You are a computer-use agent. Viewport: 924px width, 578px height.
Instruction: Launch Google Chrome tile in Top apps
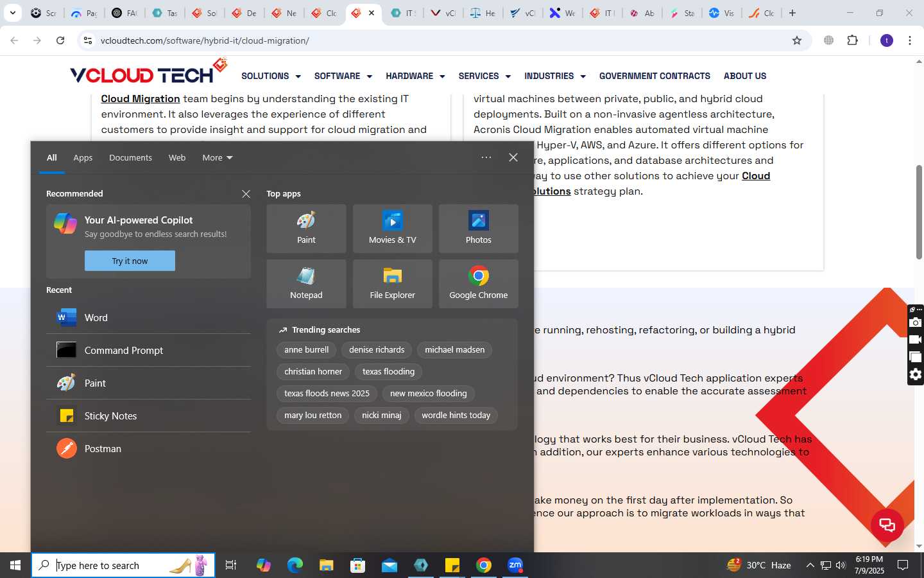pos(478,284)
